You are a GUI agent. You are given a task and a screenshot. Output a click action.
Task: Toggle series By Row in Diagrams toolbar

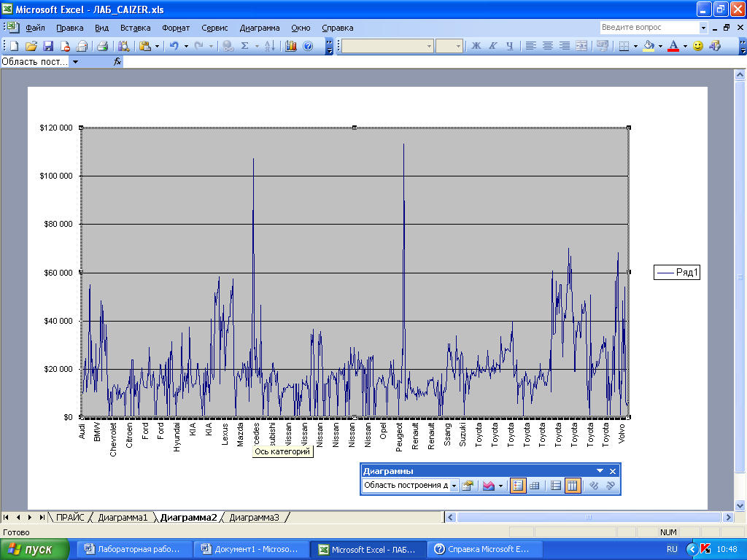point(555,485)
